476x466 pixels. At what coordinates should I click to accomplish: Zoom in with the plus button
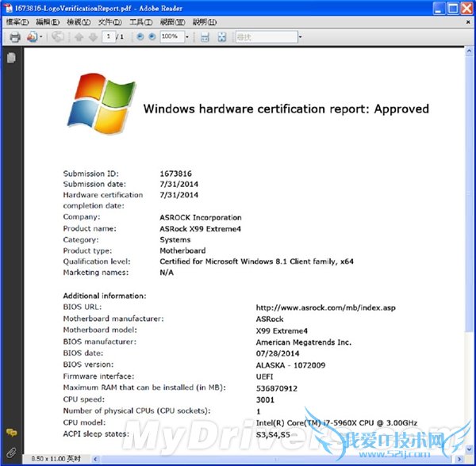pyautogui.click(x=152, y=37)
